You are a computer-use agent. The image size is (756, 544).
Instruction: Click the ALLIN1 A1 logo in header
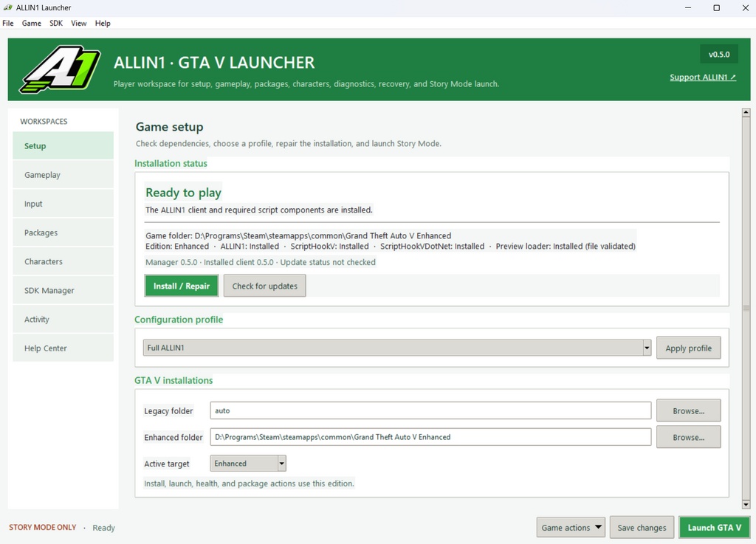60,69
